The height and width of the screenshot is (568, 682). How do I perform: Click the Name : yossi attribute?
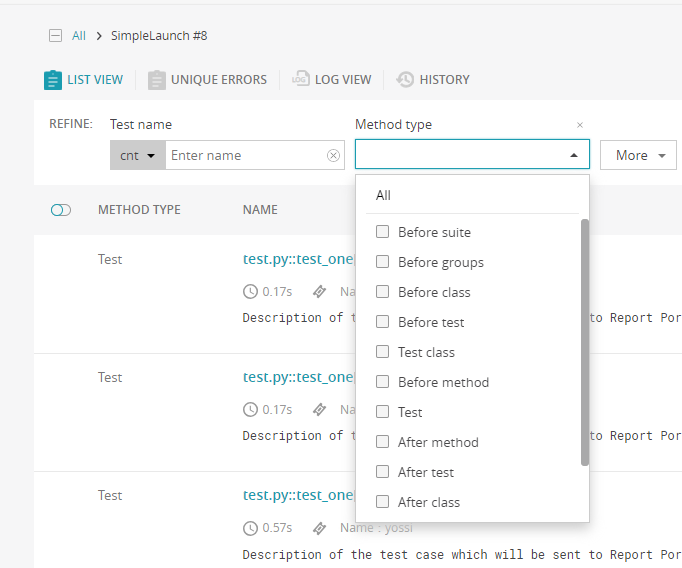(x=376, y=528)
